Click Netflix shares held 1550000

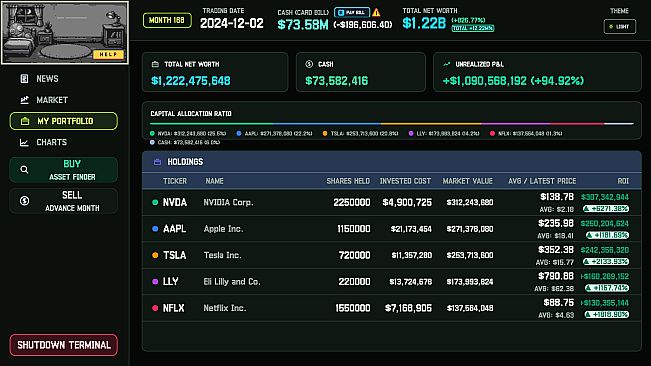[x=352, y=308]
